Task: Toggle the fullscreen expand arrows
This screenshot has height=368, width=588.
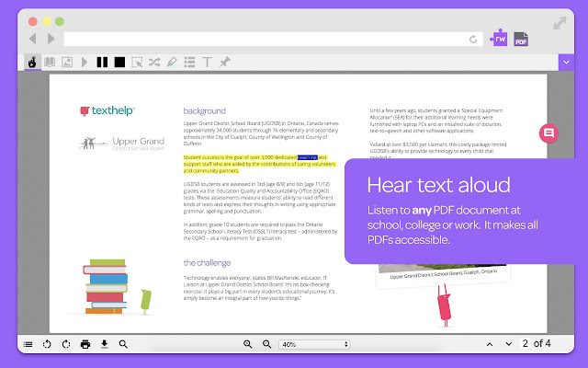Action: [560, 23]
